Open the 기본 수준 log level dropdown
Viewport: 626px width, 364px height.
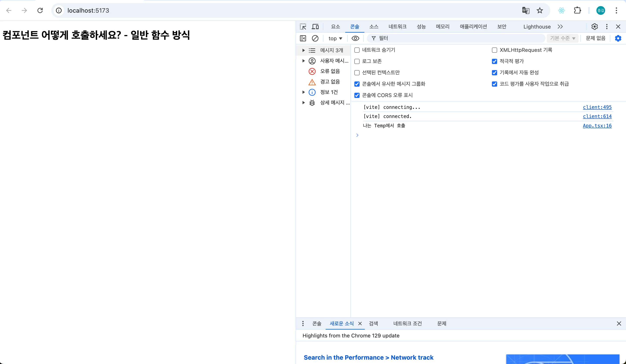click(562, 38)
